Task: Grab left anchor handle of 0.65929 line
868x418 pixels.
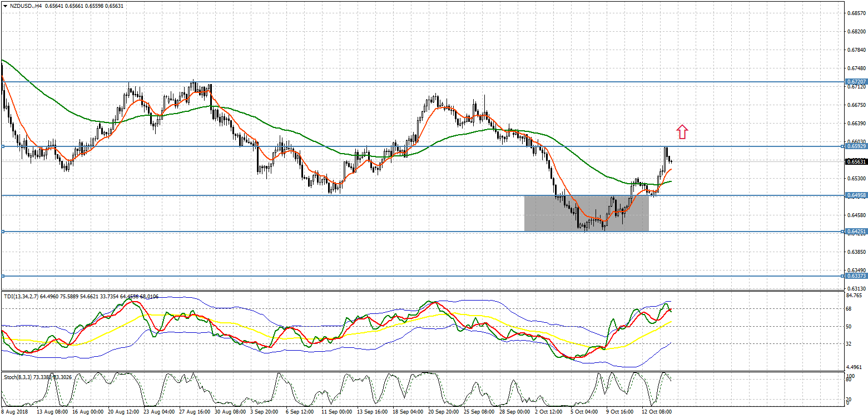Action: [x=3, y=146]
